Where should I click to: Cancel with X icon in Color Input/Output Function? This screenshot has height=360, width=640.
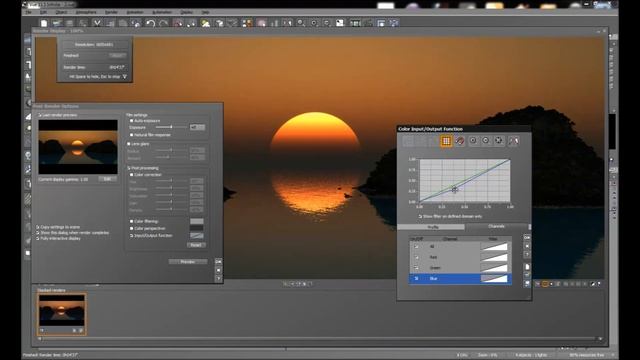coord(527,246)
